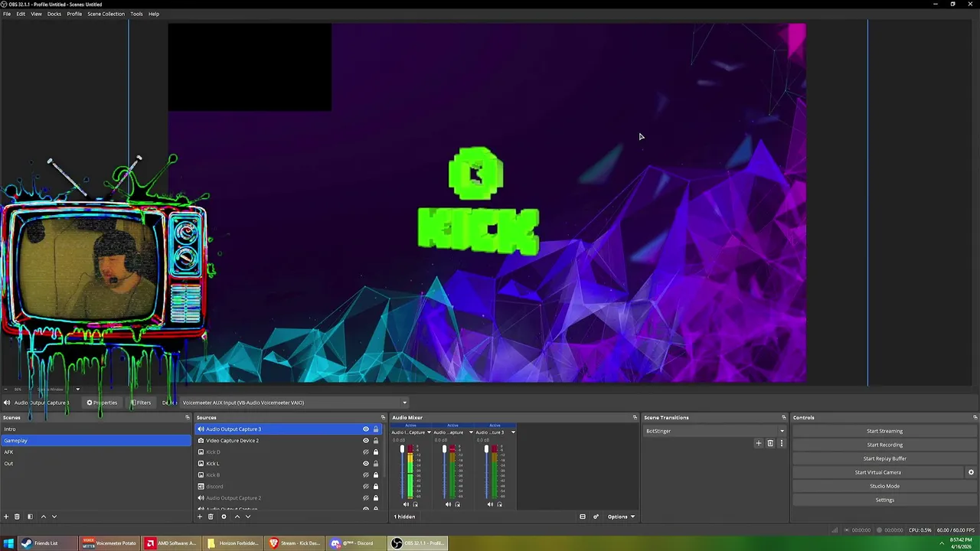The image size is (980, 551).
Task: Adjust the second mixer channel volume fader
Action: click(x=444, y=449)
